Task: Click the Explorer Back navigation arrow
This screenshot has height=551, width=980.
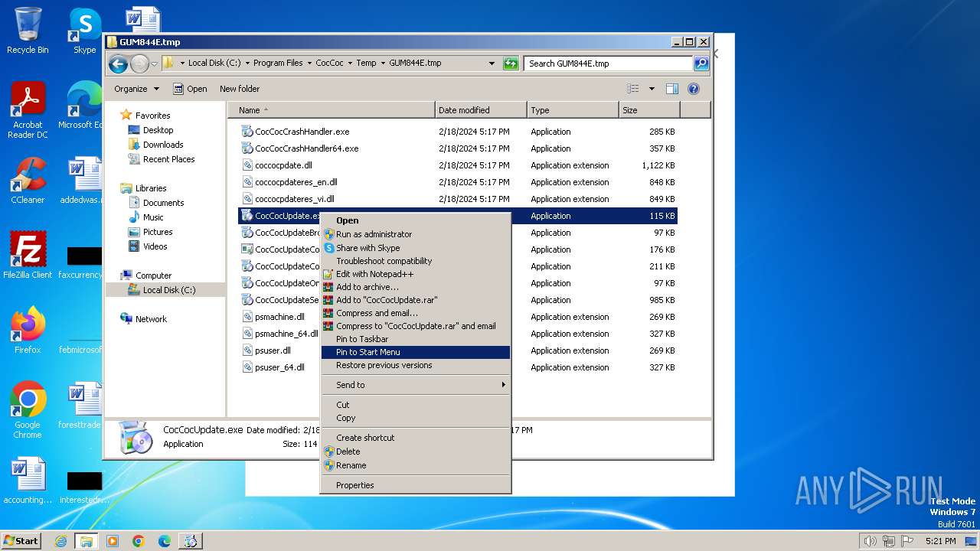Action: (118, 64)
